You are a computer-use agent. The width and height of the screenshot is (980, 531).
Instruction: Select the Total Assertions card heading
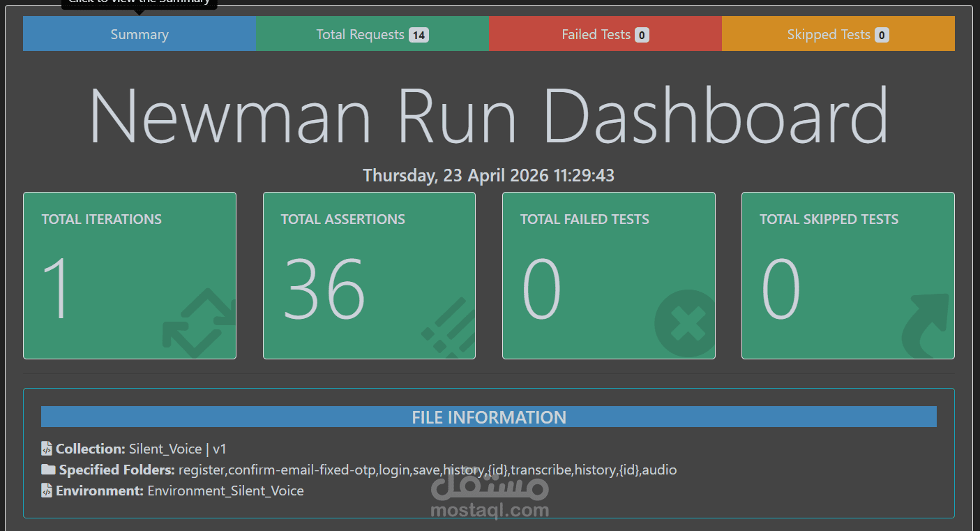343,219
